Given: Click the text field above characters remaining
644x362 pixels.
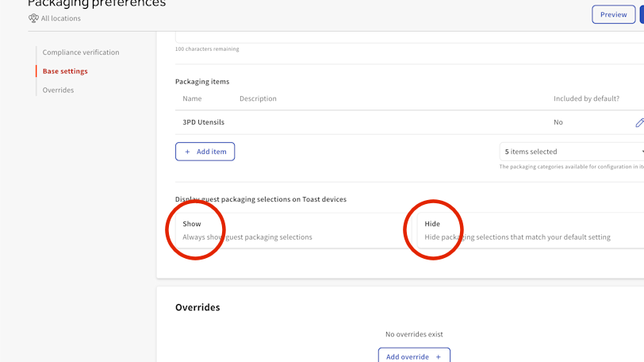Looking at the screenshot, I should click(408, 37).
